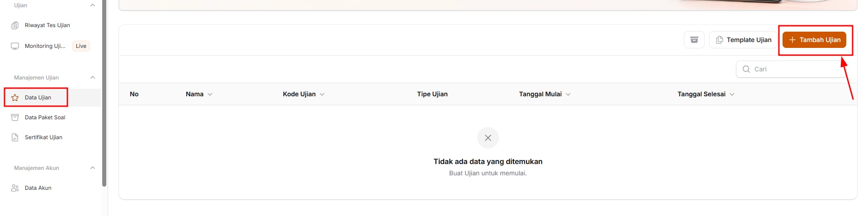The image size is (868, 216).
Task: Click the copy icon in Template Ujian button
Action: [x=719, y=40]
